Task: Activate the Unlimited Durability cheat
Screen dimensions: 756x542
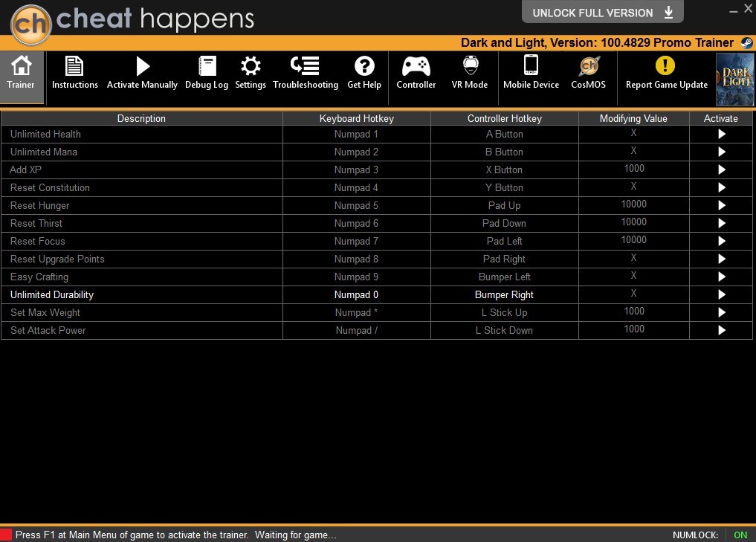Action: coord(721,294)
